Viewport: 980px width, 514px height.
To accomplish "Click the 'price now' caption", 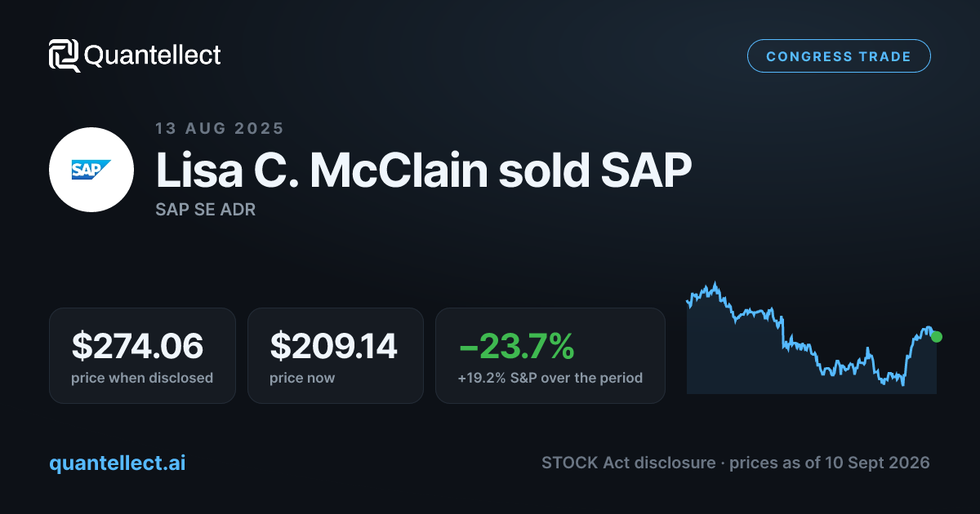I will tap(302, 378).
